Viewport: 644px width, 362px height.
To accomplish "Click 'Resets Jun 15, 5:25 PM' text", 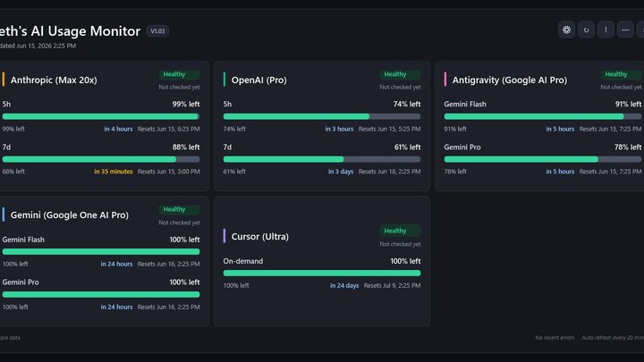I will 389,129.
